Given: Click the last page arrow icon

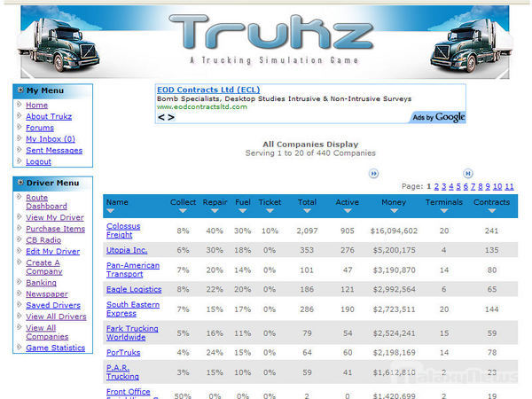Looking at the screenshot, I should coord(468,174).
